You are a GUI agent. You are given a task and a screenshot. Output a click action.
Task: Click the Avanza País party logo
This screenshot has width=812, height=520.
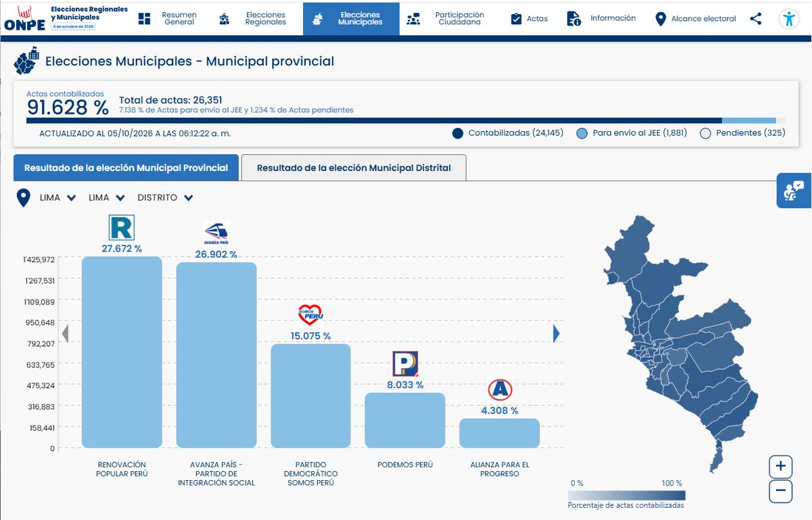point(217,233)
